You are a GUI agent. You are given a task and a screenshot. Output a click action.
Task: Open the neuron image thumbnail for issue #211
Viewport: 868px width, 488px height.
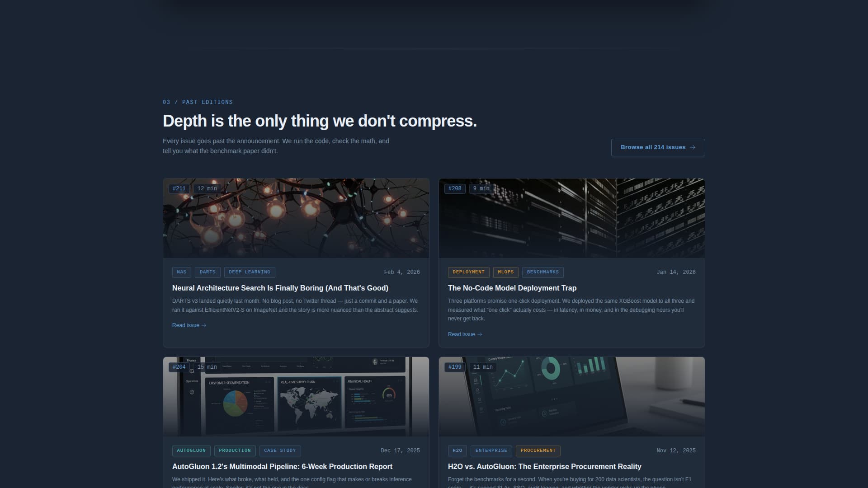click(296, 218)
